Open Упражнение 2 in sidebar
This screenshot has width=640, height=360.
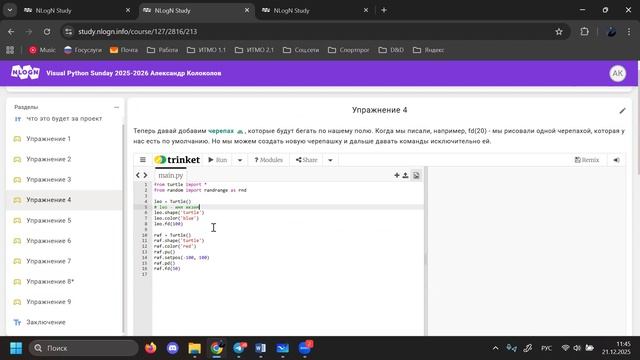pos(49,159)
